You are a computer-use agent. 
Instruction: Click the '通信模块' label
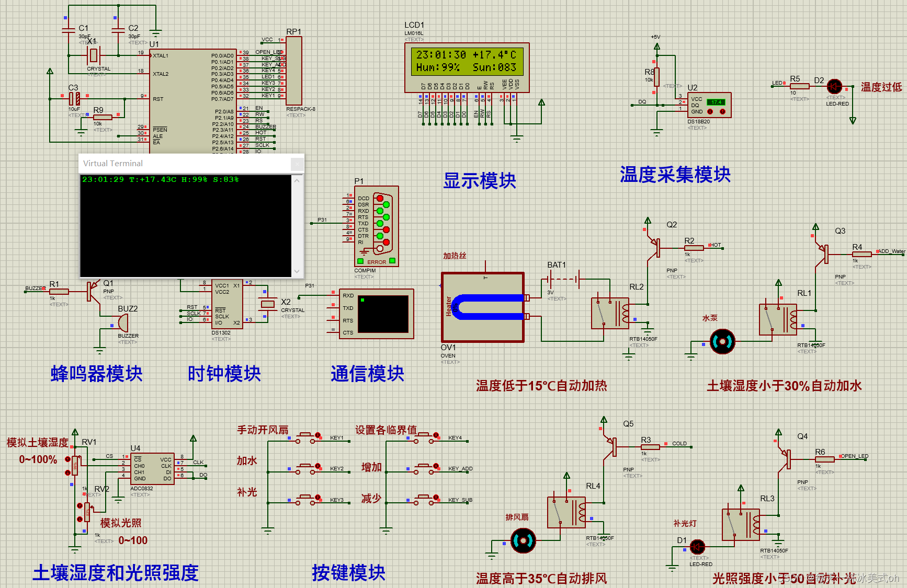(367, 374)
